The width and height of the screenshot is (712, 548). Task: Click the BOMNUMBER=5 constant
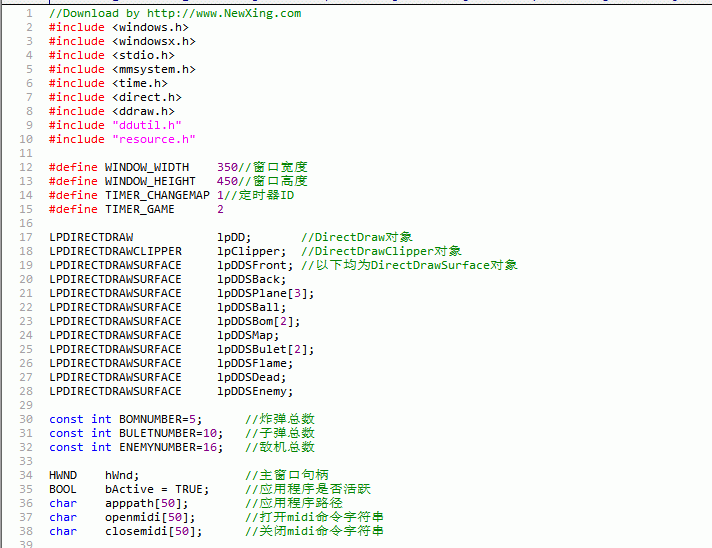click(160, 420)
